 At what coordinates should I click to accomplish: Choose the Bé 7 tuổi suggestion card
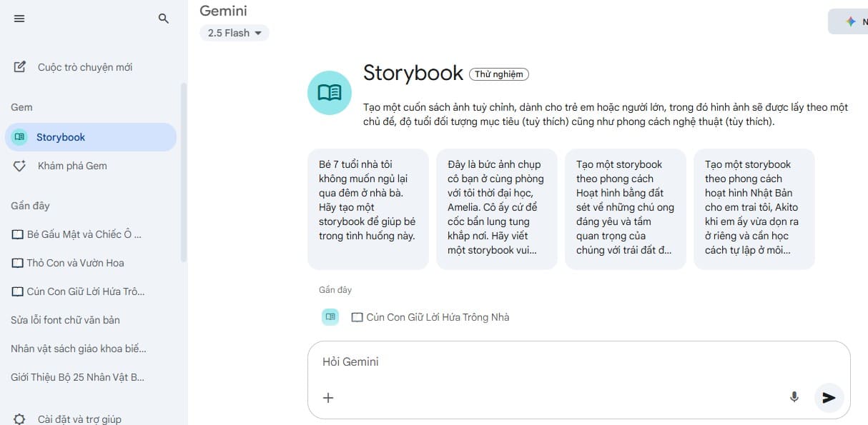(368, 209)
